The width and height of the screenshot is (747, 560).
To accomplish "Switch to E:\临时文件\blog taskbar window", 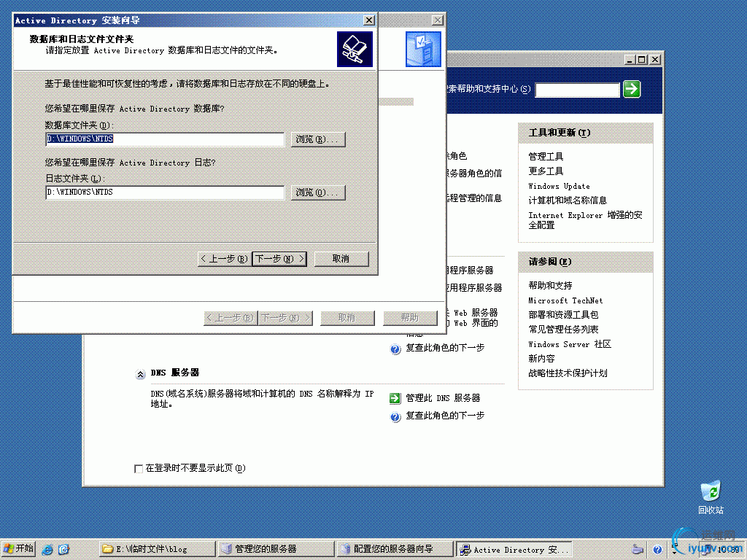I will coord(158,549).
